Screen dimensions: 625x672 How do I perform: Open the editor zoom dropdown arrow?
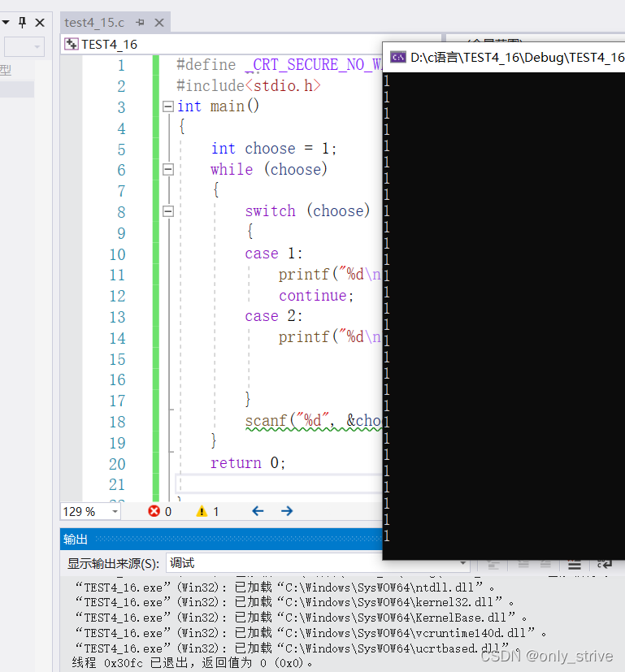(x=115, y=511)
